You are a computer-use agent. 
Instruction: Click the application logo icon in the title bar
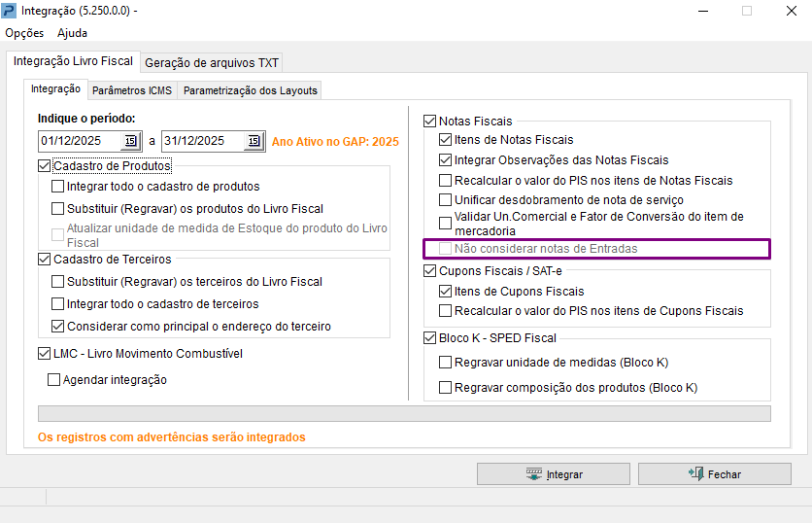point(10,11)
